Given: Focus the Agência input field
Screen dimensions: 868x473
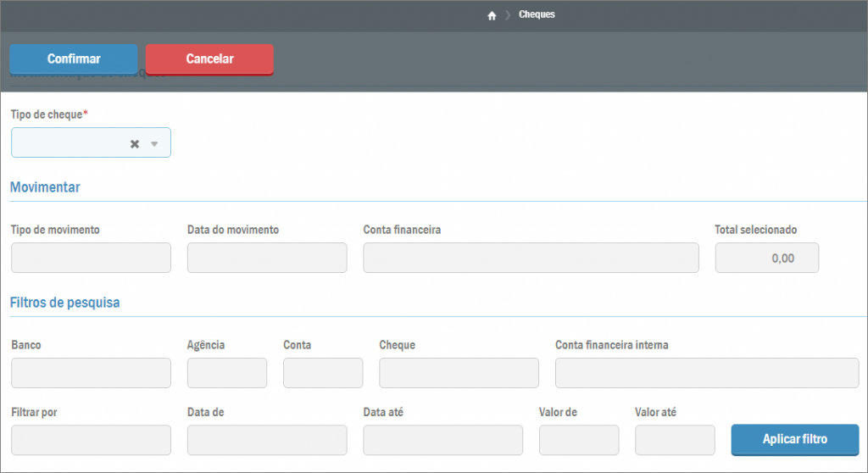Looking at the screenshot, I should point(226,373).
